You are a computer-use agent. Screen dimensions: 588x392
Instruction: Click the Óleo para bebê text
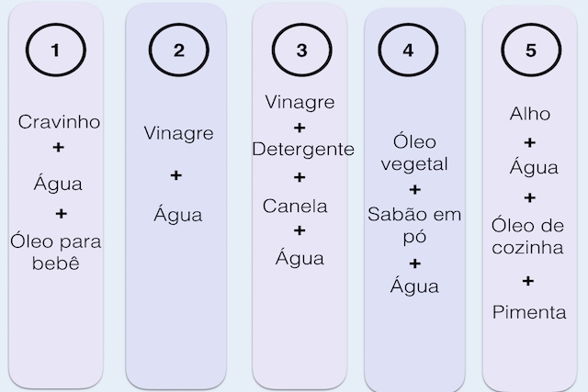click(x=55, y=252)
